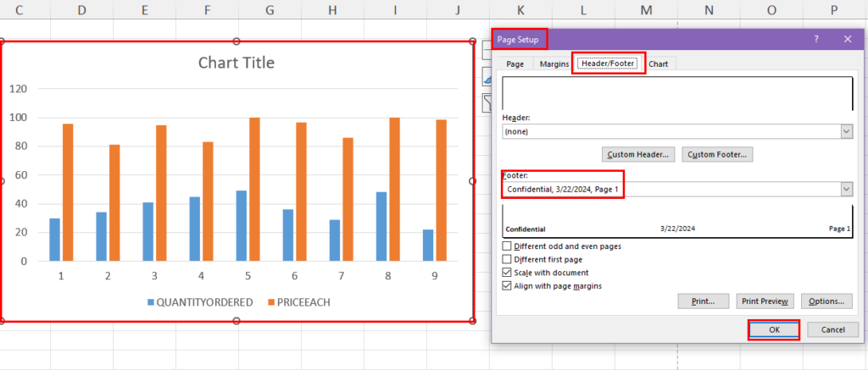Close the Page Setup dialog
The height and width of the screenshot is (370, 868).
click(x=848, y=39)
